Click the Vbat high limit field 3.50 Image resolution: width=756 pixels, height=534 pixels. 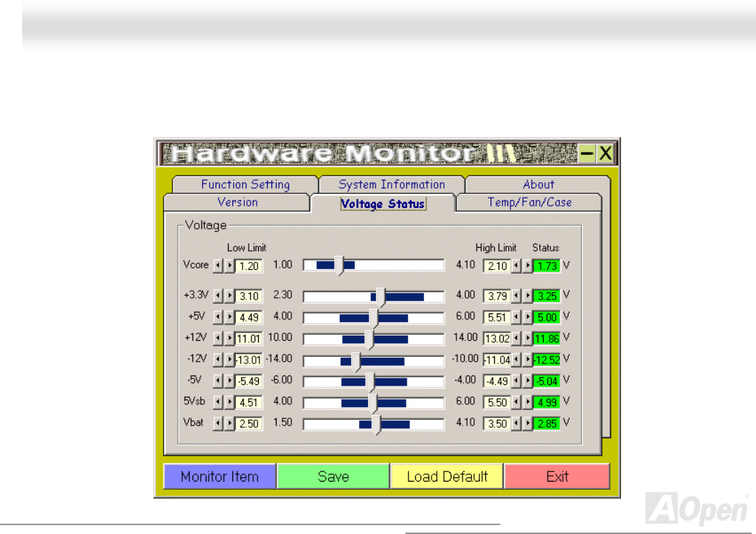pyautogui.click(x=496, y=423)
